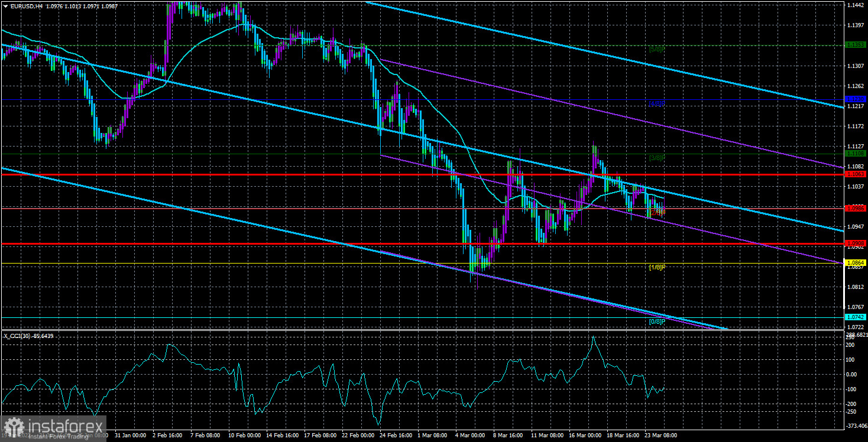The image size is (868, 442).
Task: Click the 1.0812 price axis value
Action: click(856, 287)
